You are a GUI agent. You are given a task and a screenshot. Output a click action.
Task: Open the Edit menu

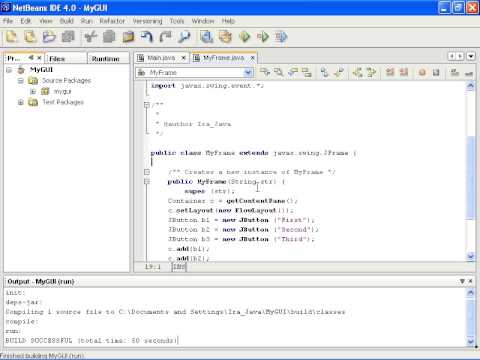point(26,21)
